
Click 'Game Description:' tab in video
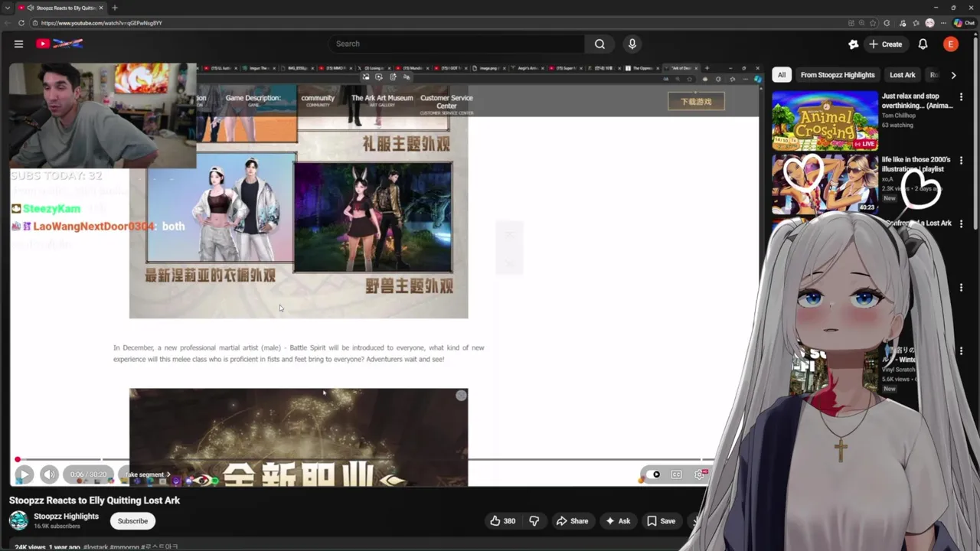tap(253, 100)
